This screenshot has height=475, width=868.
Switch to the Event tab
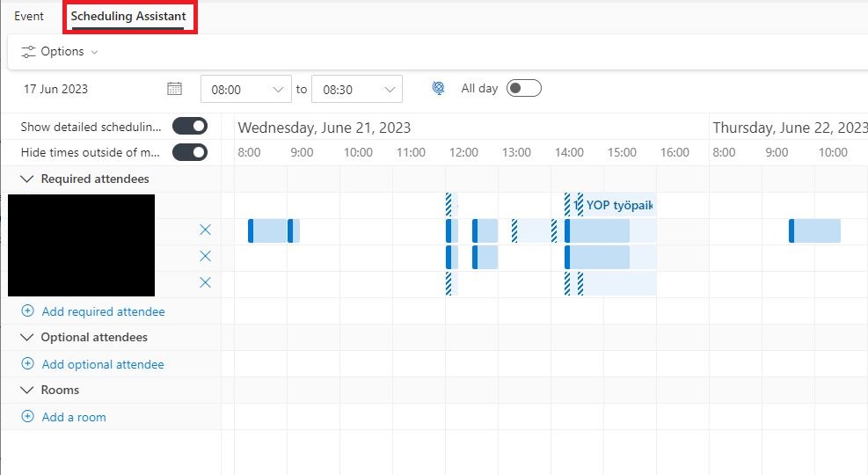[29, 16]
